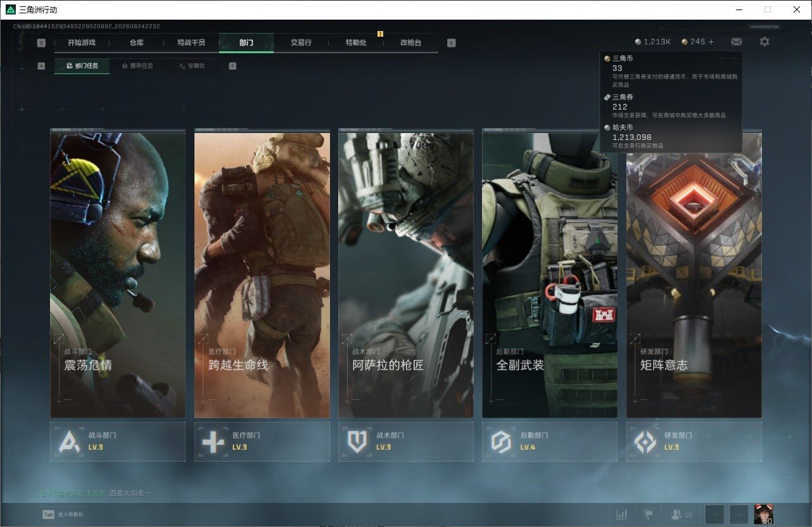Image resolution: width=812 pixels, height=527 pixels.
Task: Close the 三角洲行动 window
Action: click(x=797, y=10)
